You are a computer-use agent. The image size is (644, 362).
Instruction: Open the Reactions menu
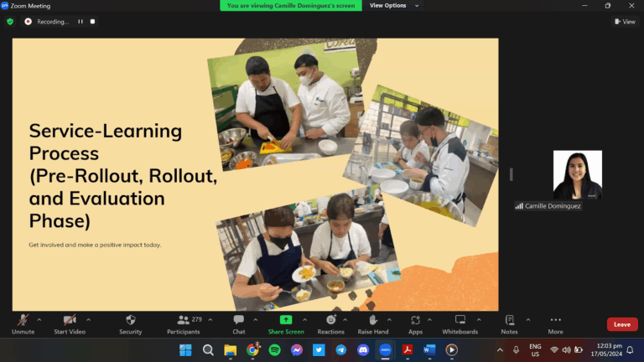[x=330, y=323]
